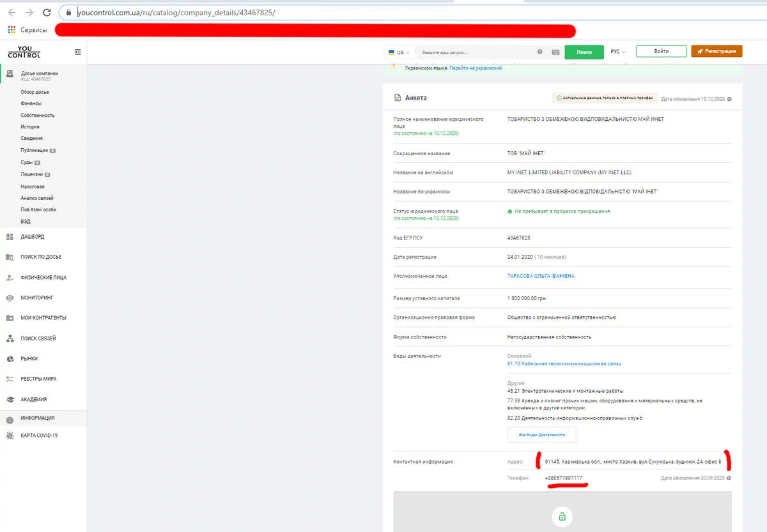Click the YouControl logo
The image size is (767, 532).
coord(24,52)
